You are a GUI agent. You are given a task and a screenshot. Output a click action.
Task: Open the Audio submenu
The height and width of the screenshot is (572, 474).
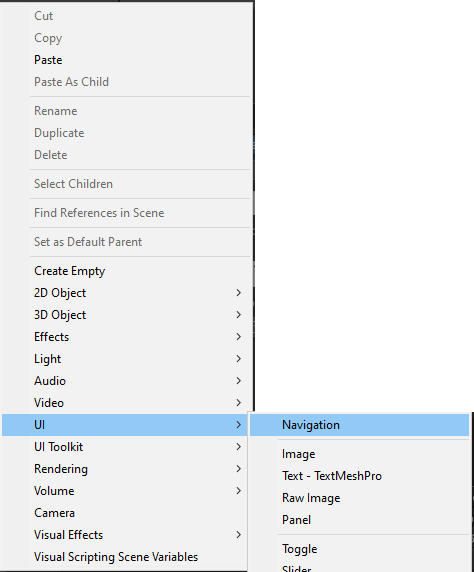(126, 381)
